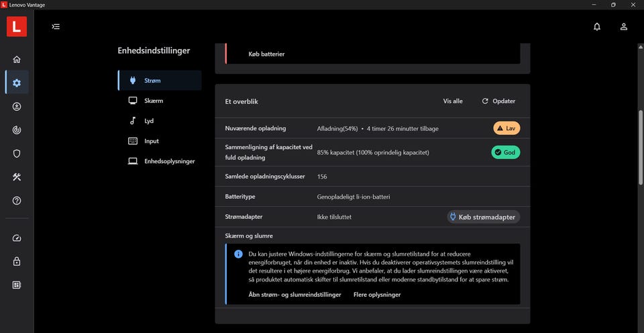Click the vertical scrollbar thumb
The height and width of the screenshot is (333, 644).
click(641, 147)
